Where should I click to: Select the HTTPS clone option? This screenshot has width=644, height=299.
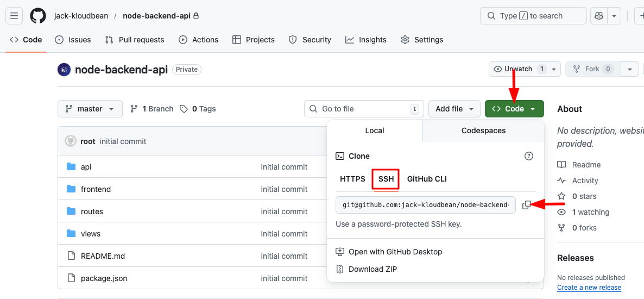[x=352, y=179]
